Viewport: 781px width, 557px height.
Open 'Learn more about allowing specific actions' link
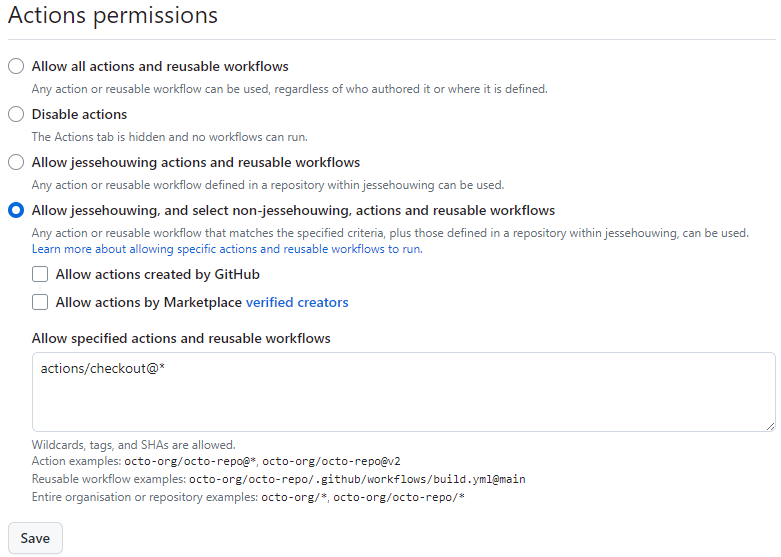coord(226,249)
